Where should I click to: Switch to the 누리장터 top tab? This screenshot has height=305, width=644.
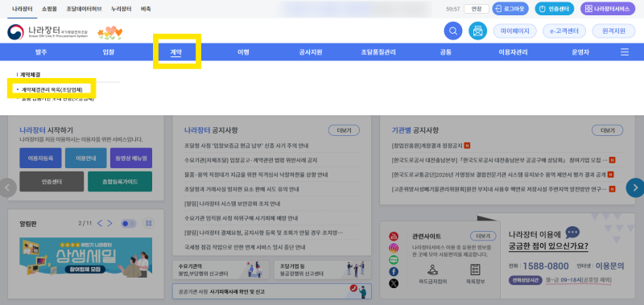tap(122, 9)
